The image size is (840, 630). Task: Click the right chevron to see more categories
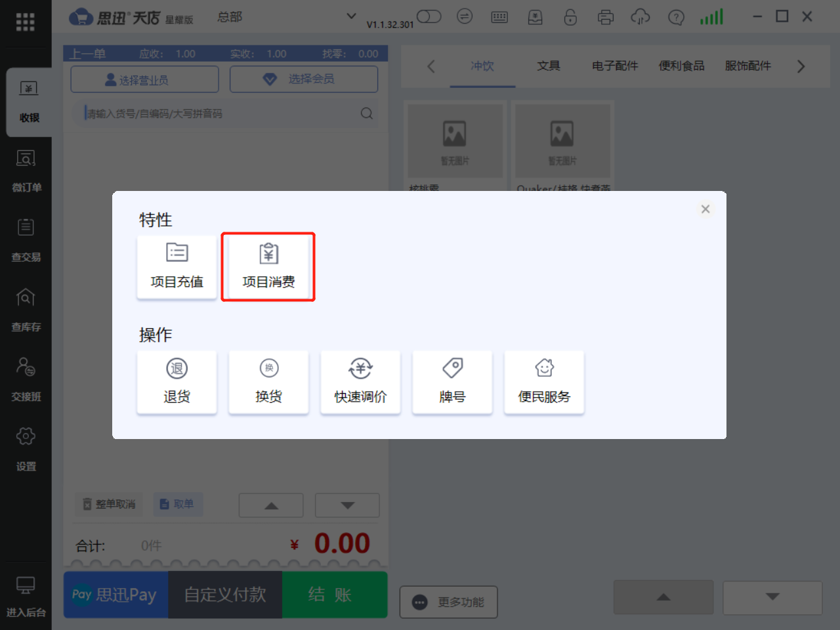pyautogui.click(x=801, y=66)
